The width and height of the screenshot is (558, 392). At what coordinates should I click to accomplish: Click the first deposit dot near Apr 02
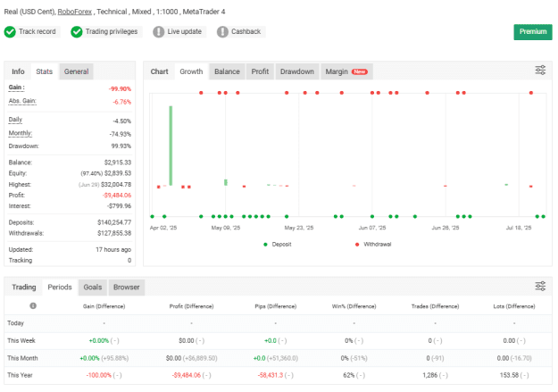(x=153, y=216)
